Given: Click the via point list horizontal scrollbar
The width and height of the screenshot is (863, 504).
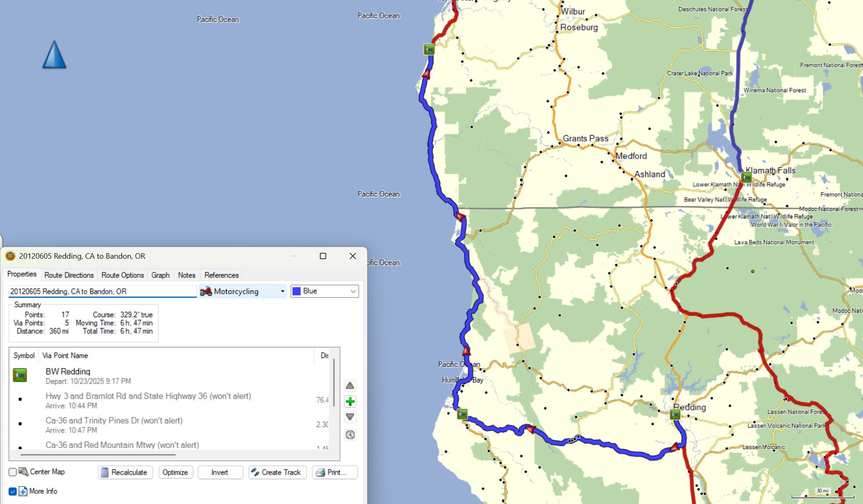Looking at the screenshot, I should click(x=98, y=454).
